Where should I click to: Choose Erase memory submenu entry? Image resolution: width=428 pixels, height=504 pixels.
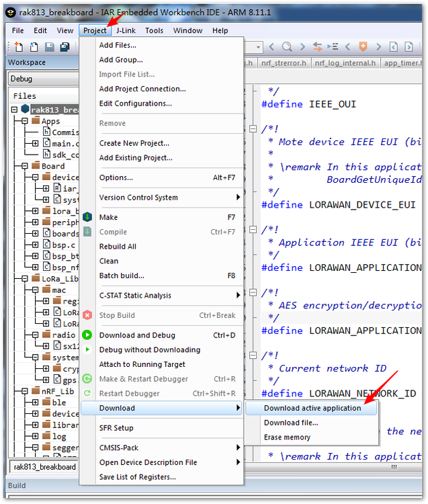click(310, 437)
